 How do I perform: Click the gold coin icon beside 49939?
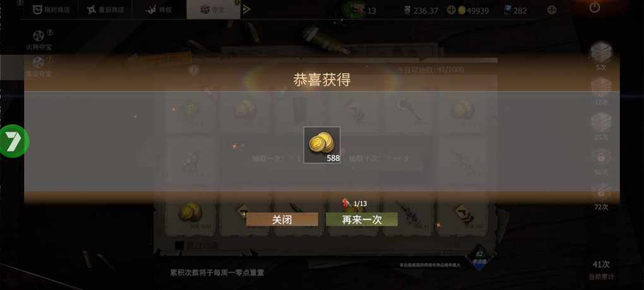point(462,10)
